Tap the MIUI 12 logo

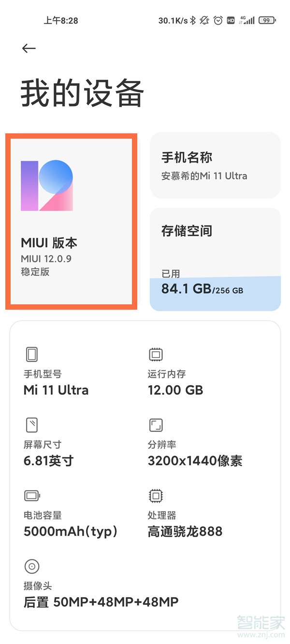pos(47,186)
